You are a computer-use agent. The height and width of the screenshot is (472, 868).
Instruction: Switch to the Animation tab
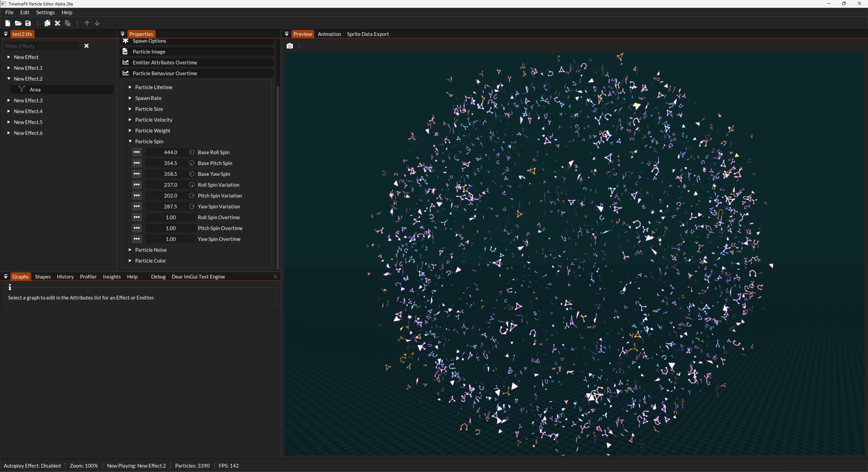[x=329, y=34]
